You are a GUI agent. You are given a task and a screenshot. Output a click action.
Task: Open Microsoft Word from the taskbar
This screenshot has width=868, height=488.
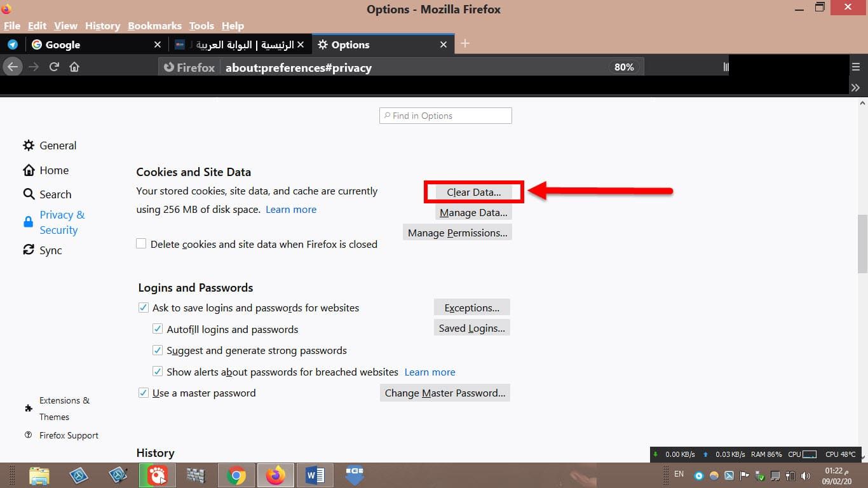coord(315,475)
